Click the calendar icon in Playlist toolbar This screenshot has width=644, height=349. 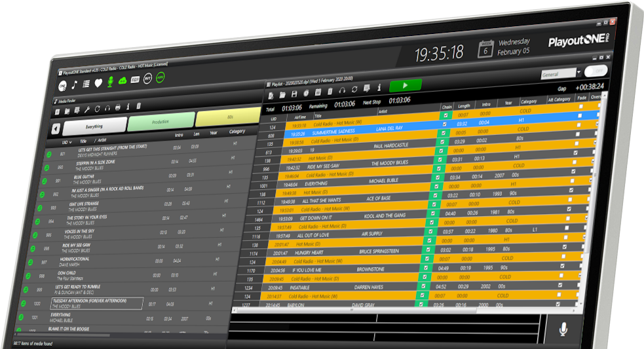(x=318, y=92)
